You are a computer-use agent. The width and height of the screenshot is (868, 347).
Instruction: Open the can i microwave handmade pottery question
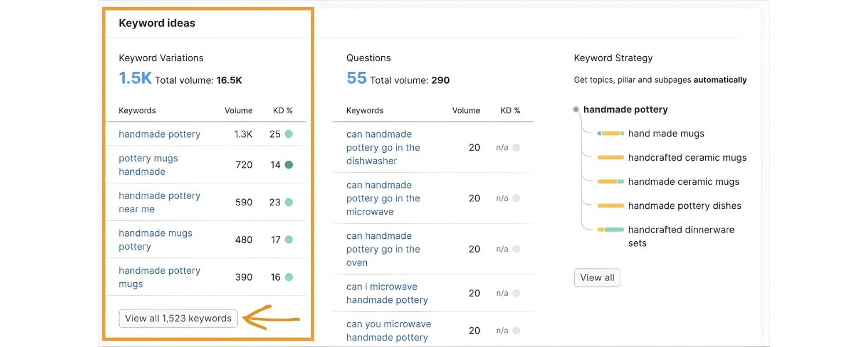(387, 293)
